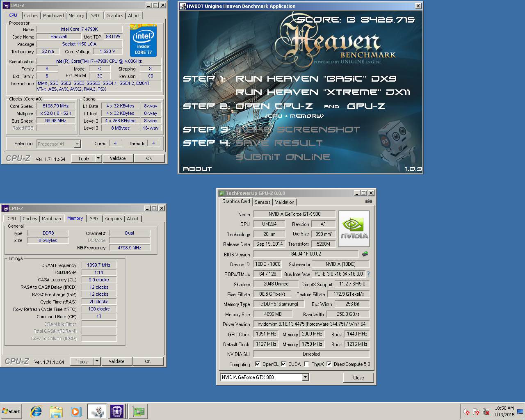This screenshot has width=525, height=420.
Task: Click the Close button in GPU-Z
Action: tap(358, 378)
